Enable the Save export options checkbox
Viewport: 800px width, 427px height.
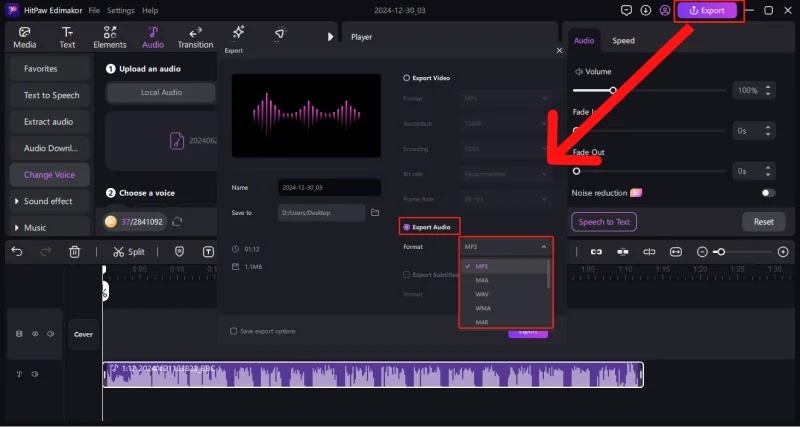pos(233,331)
